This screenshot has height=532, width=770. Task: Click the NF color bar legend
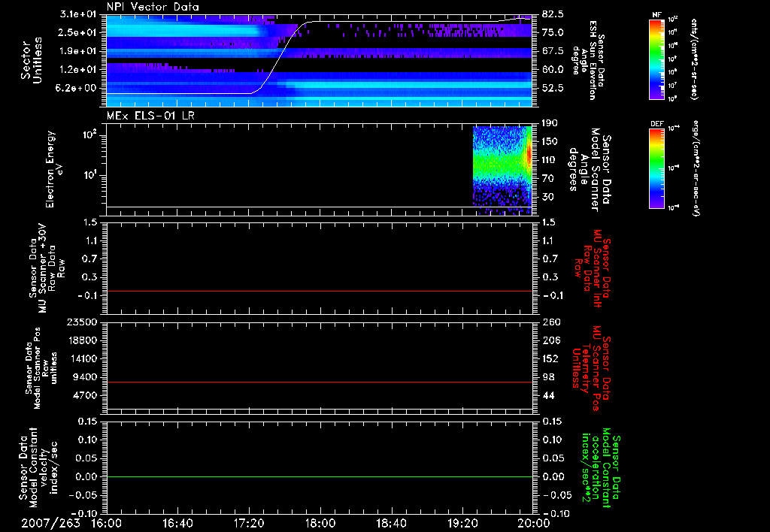656,59
